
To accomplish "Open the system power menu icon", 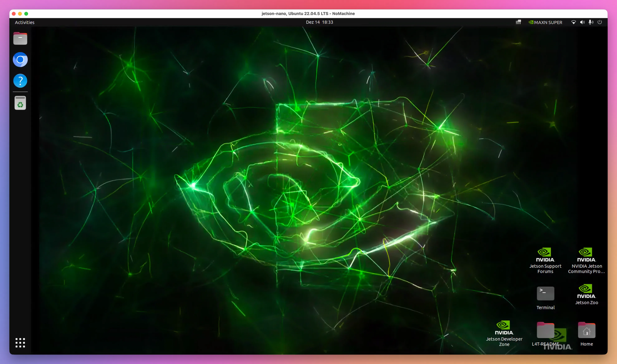I will tap(600, 22).
